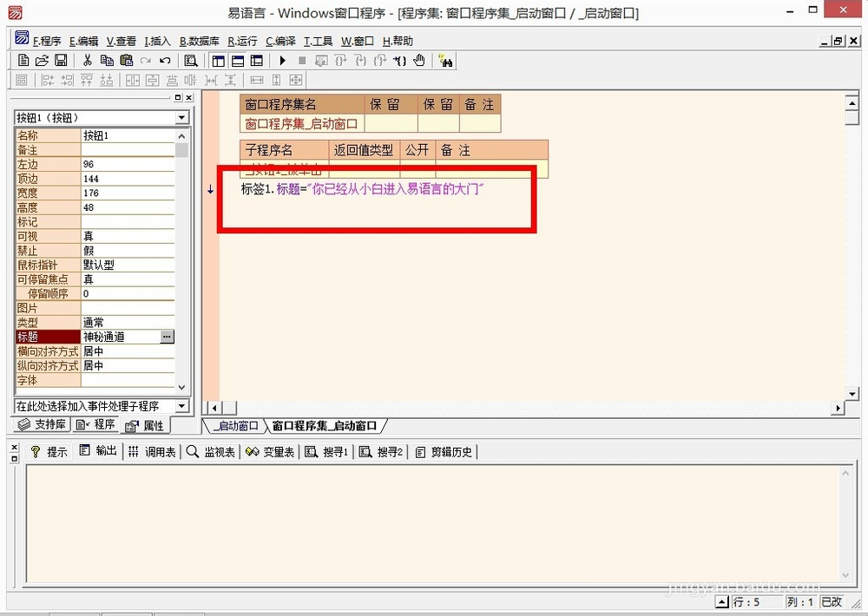Click the 宽度 value field showing 176

tap(127, 193)
